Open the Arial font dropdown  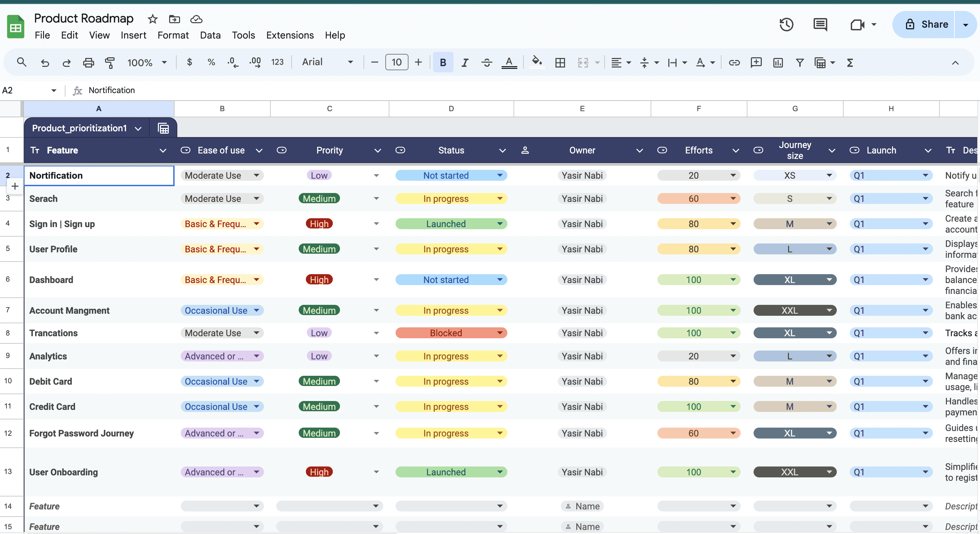click(x=327, y=62)
